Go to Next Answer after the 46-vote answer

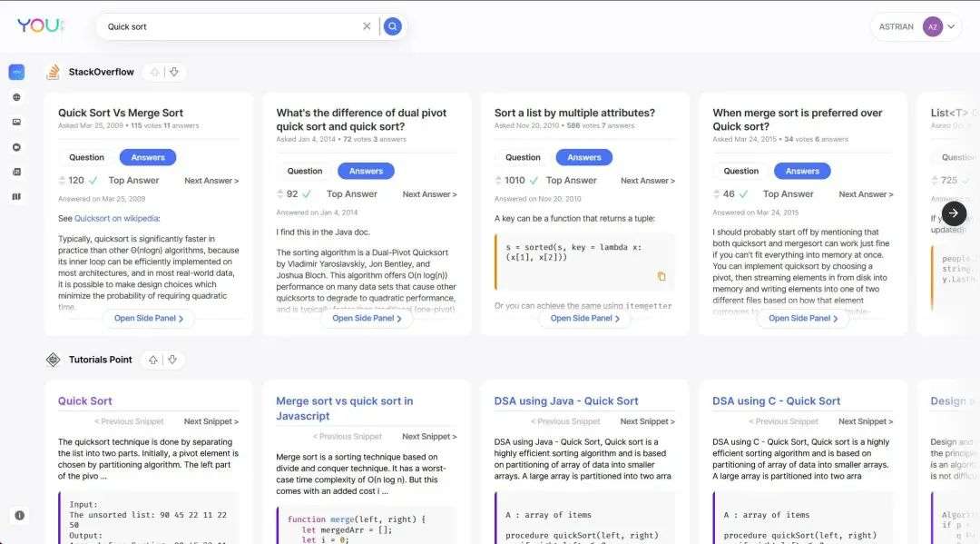[866, 194]
